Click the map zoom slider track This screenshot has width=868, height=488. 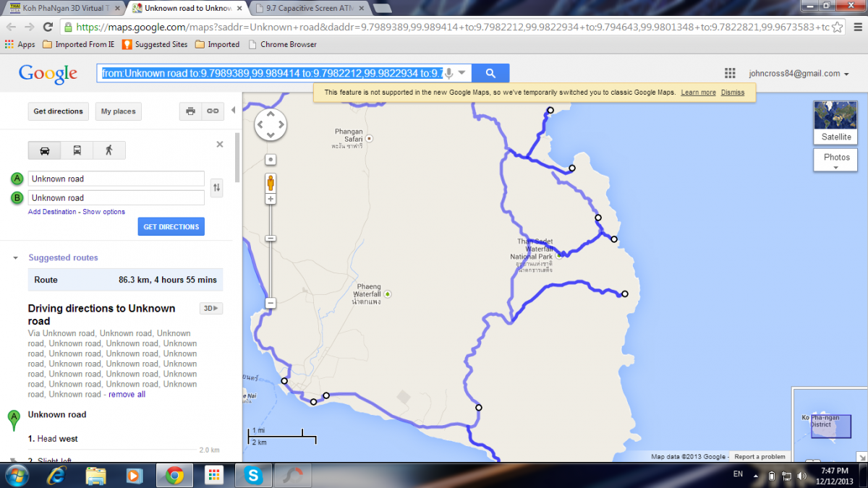pyautogui.click(x=271, y=267)
